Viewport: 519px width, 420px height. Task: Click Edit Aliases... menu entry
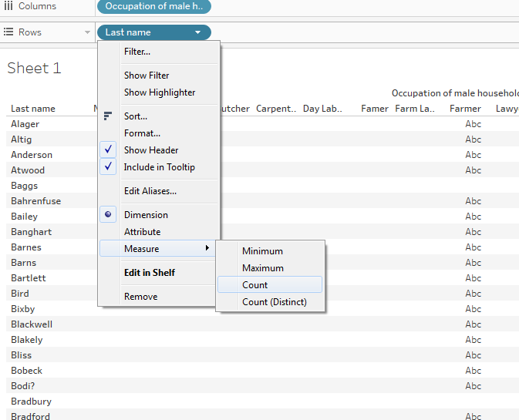coord(150,191)
